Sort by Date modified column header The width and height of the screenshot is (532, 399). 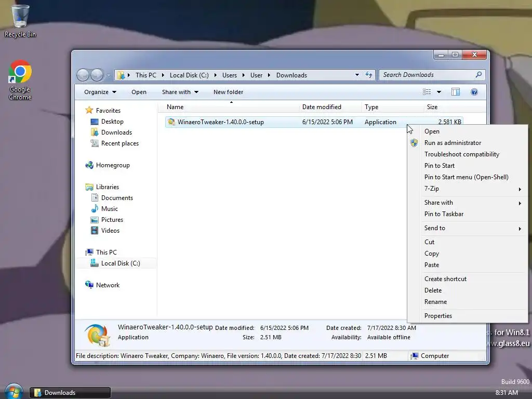point(330,107)
